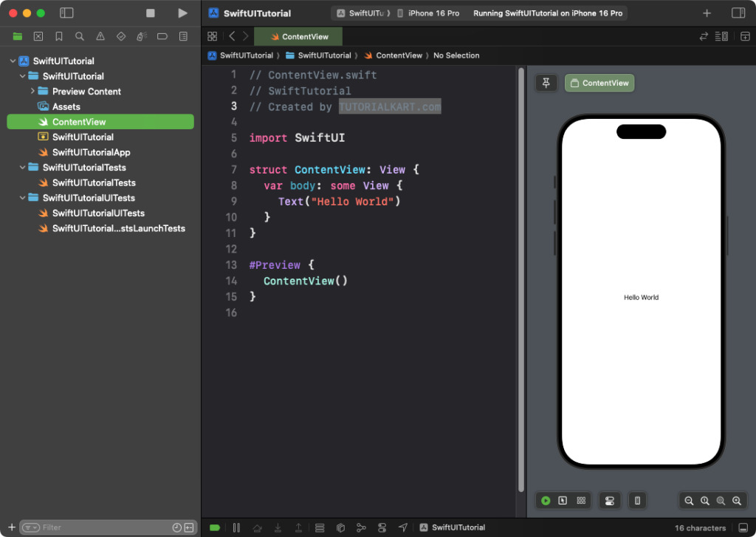Open canvas device settings icon
The image size is (756, 537).
[x=637, y=501]
